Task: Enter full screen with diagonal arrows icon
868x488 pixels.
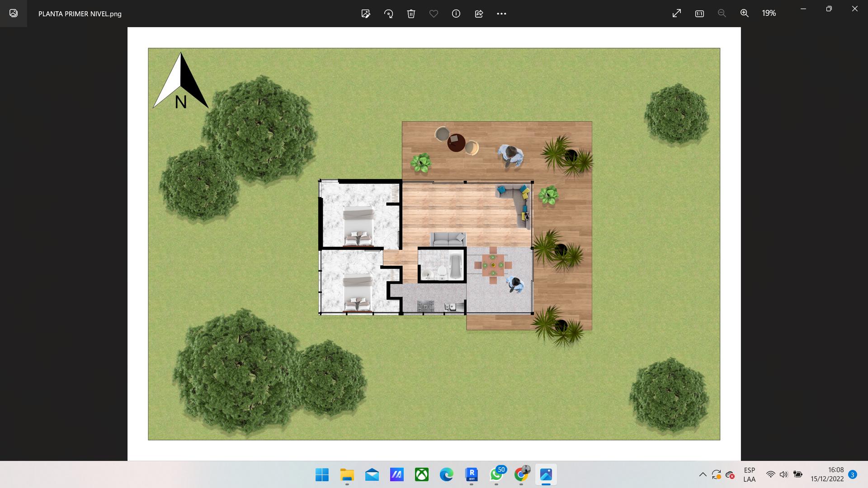Action: pyautogui.click(x=677, y=14)
